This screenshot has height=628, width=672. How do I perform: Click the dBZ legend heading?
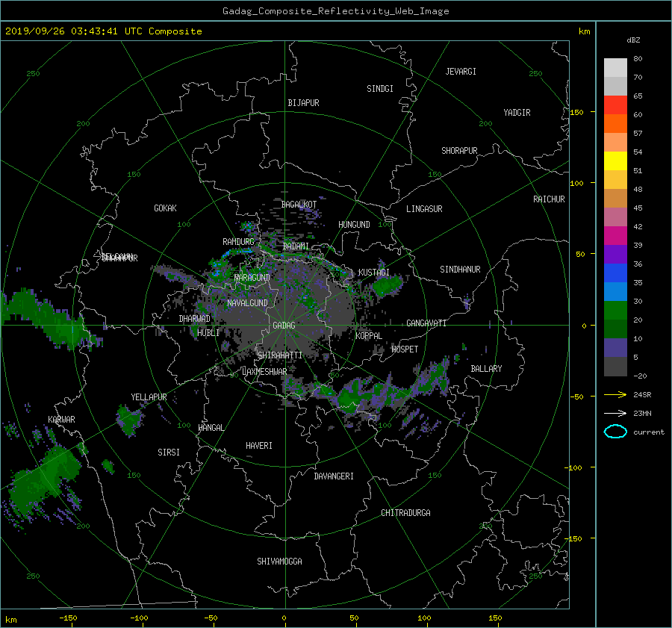pyautogui.click(x=633, y=40)
